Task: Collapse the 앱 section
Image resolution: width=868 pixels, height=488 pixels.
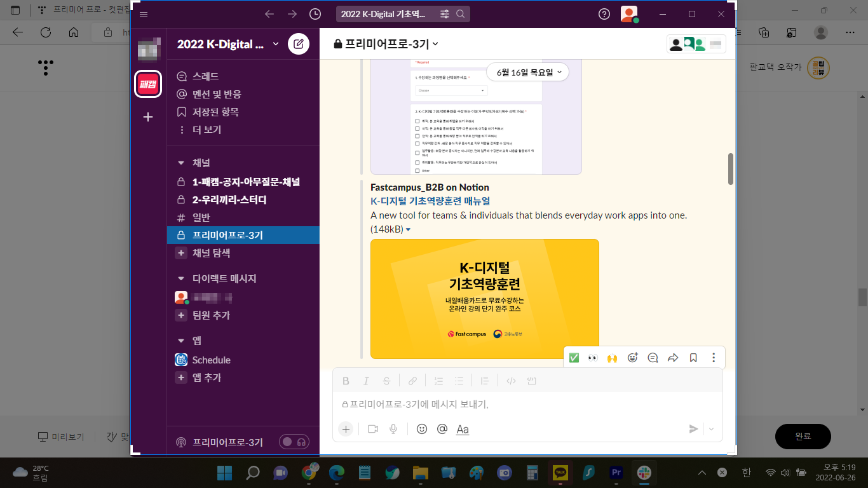Action: (181, 341)
